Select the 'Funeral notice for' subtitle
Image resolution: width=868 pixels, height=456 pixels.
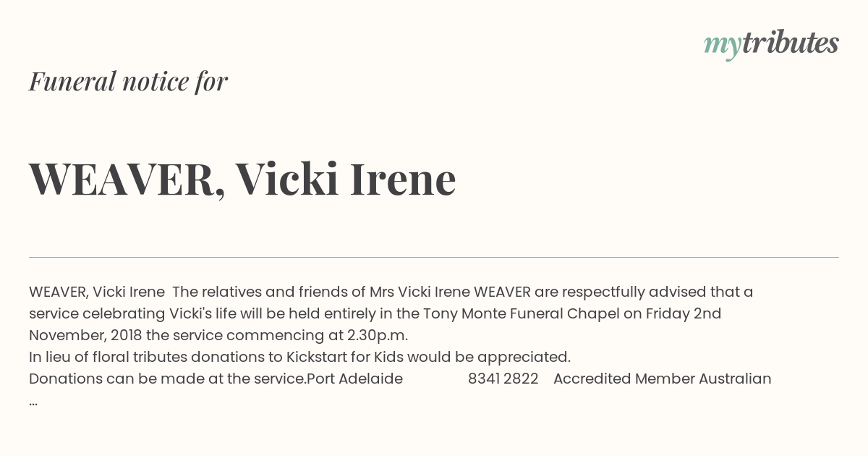pyautogui.click(x=128, y=81)
